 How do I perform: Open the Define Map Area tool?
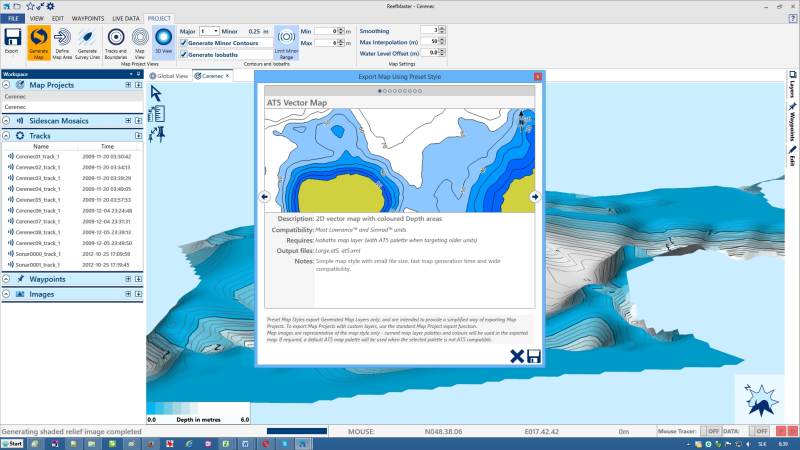[63, 40]
